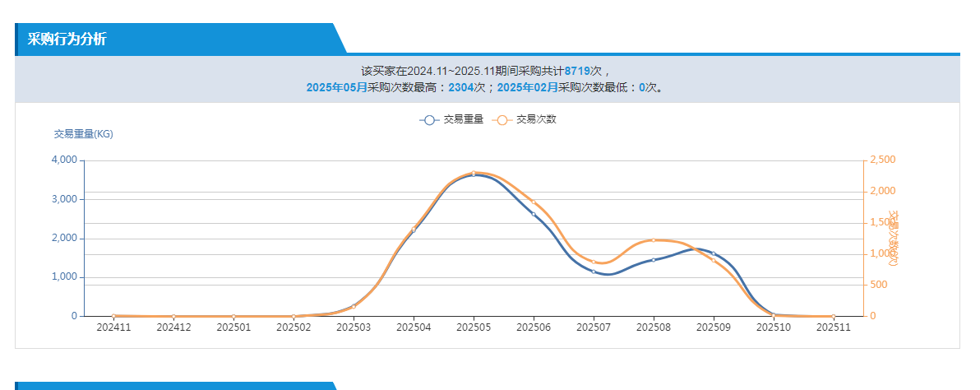This screenshot has width=980, height=390.
Task: Click the 202511 x-axis month label
Action: point(833,327)
